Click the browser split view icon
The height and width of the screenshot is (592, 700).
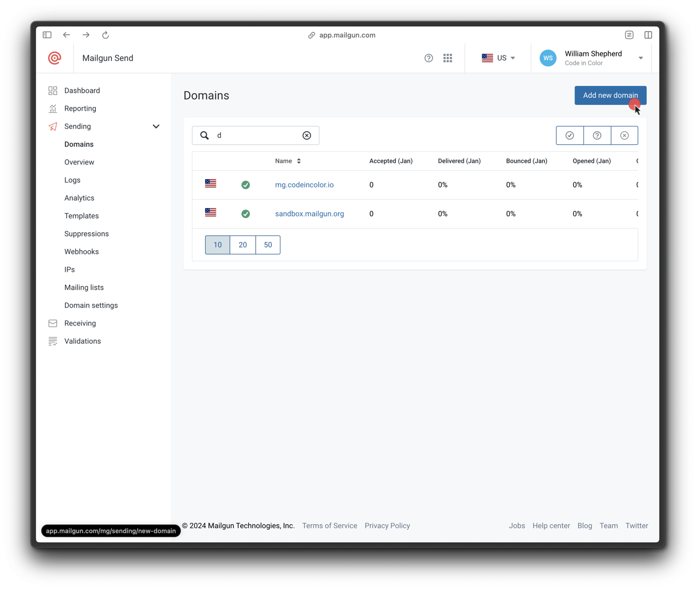(648, 35)
